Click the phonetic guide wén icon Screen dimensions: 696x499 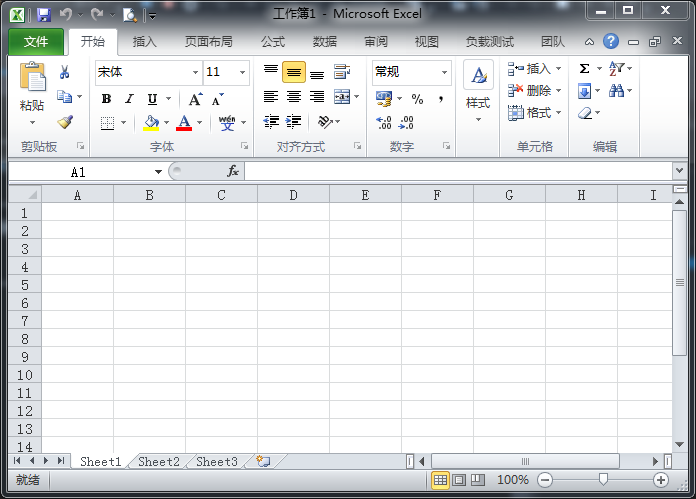click(227, 123)
